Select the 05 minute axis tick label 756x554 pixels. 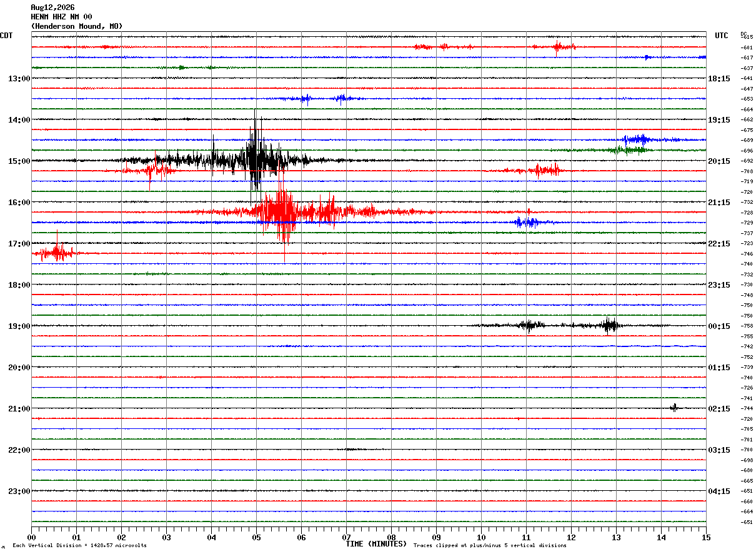256,537
